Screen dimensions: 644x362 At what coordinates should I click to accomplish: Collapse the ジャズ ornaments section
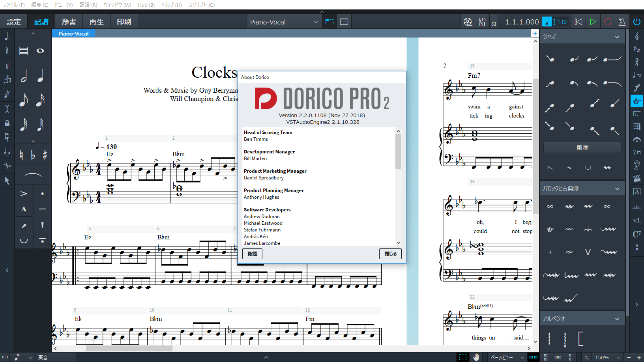[x=617, y=37]
